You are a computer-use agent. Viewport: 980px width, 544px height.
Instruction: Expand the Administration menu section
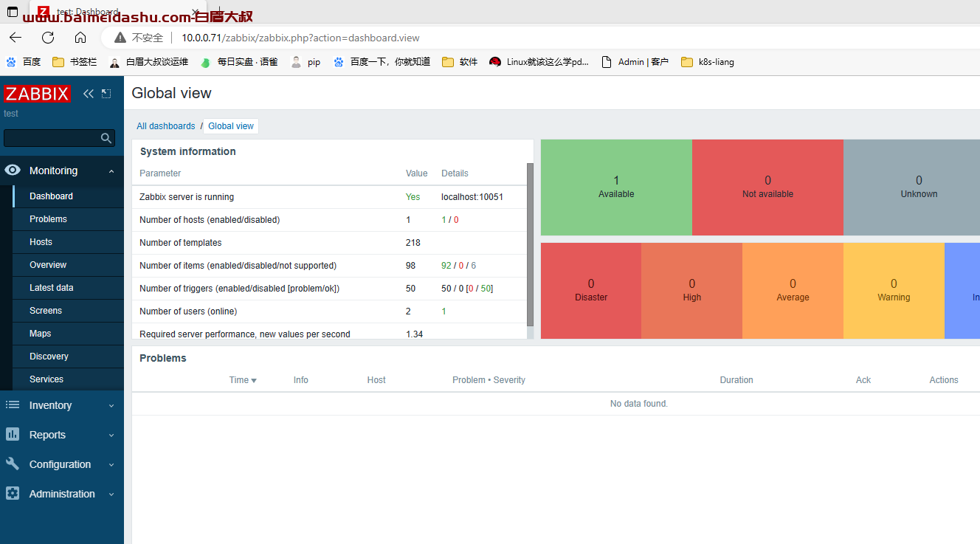click(x=111, y=495)
